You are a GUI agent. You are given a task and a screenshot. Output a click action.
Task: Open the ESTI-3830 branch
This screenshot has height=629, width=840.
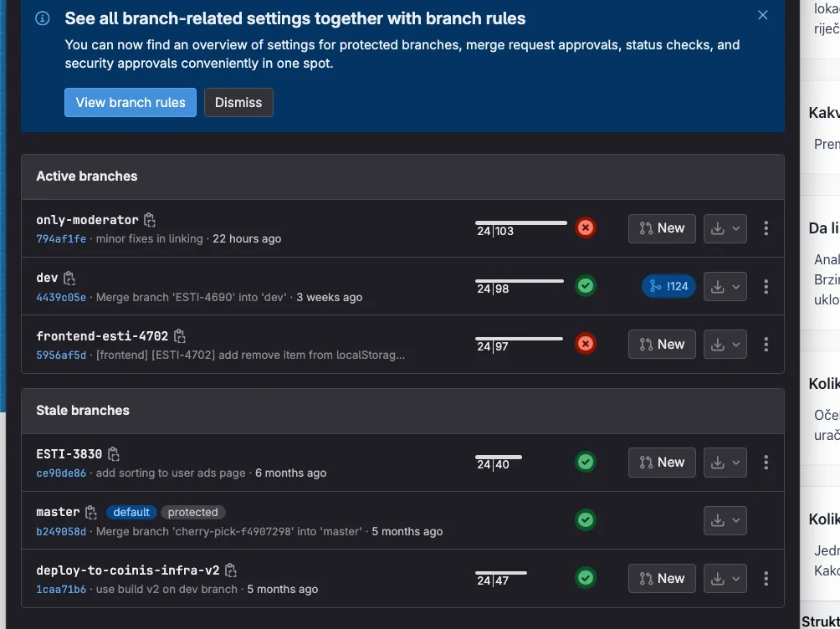point(69,454)
